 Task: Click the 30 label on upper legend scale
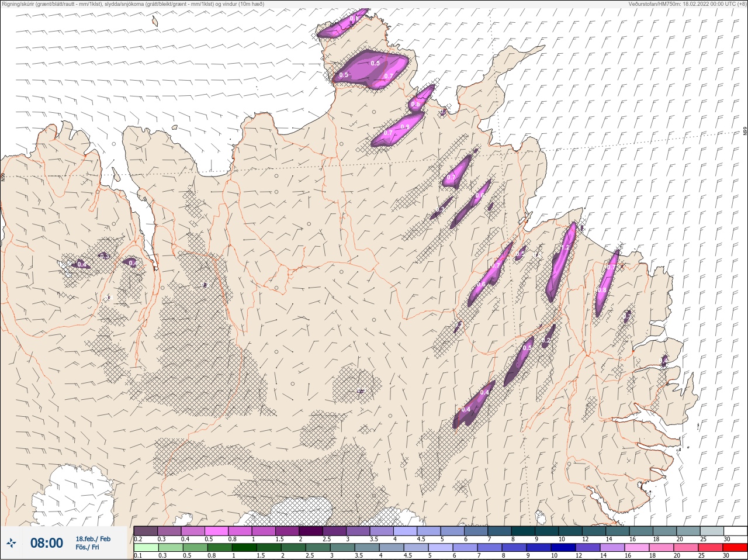pyautogui.click(x=727, y=539)
